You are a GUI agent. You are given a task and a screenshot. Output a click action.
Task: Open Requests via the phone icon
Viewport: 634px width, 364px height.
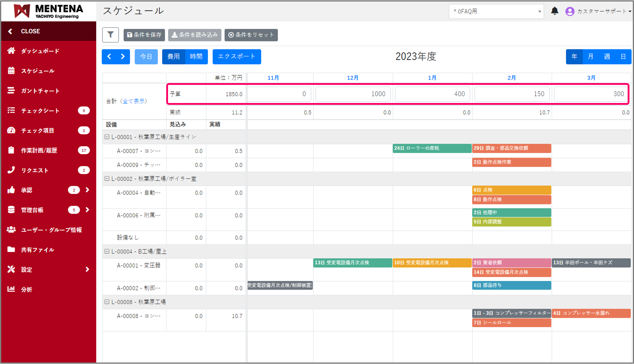tap(11, 170)
